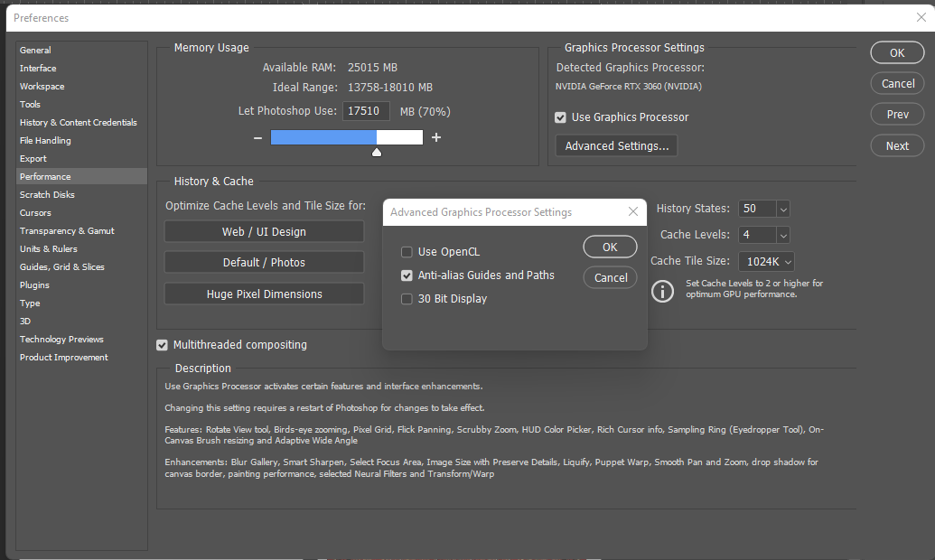Click the GPU performance info icon

tap(662, 291)
